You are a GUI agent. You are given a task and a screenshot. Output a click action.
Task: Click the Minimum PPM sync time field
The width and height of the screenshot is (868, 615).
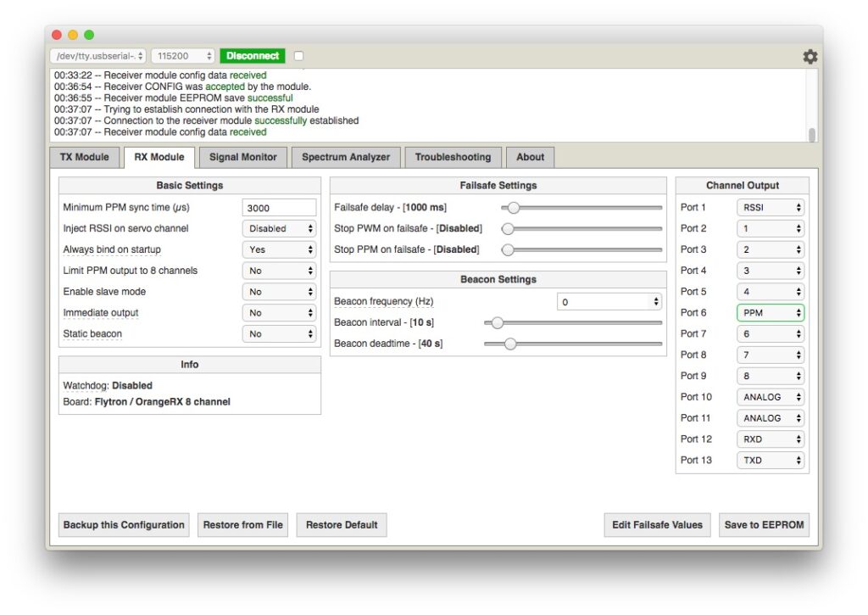pos(279,208)
